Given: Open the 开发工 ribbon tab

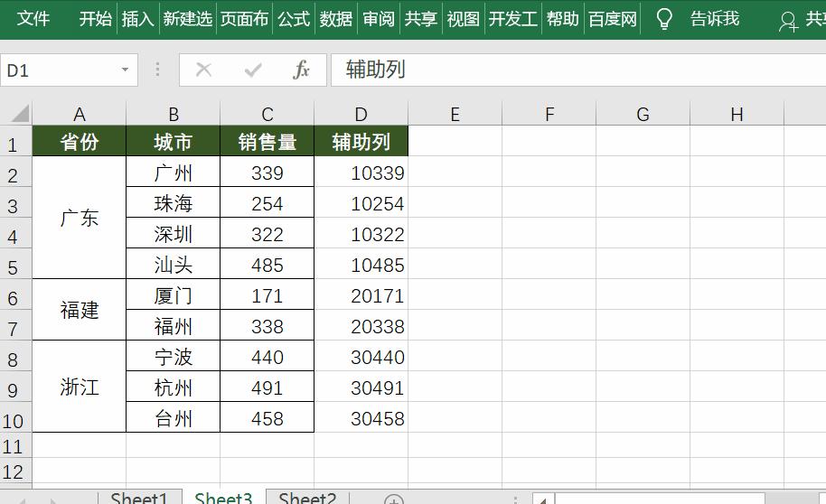Looking at the screenshot, I should coord(512,19).
